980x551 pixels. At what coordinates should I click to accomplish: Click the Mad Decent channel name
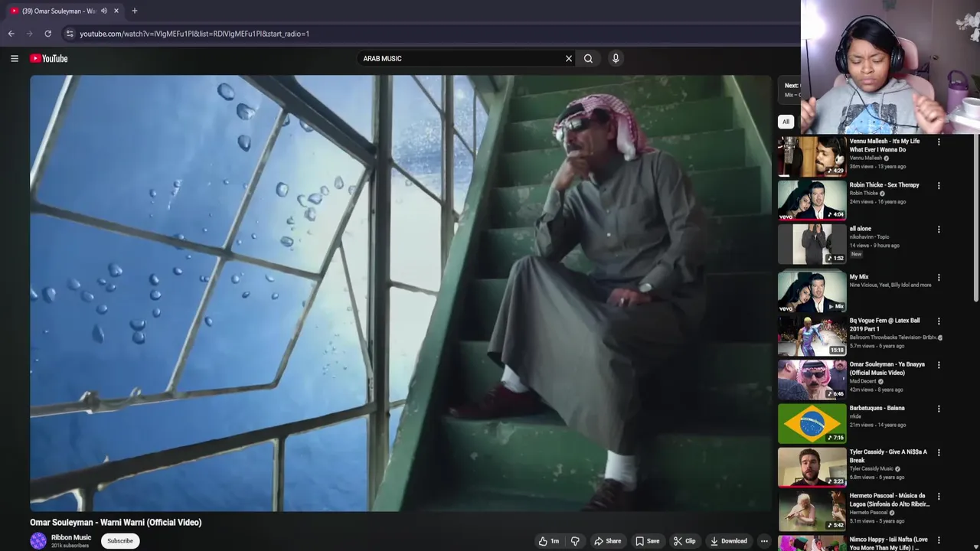863,381
